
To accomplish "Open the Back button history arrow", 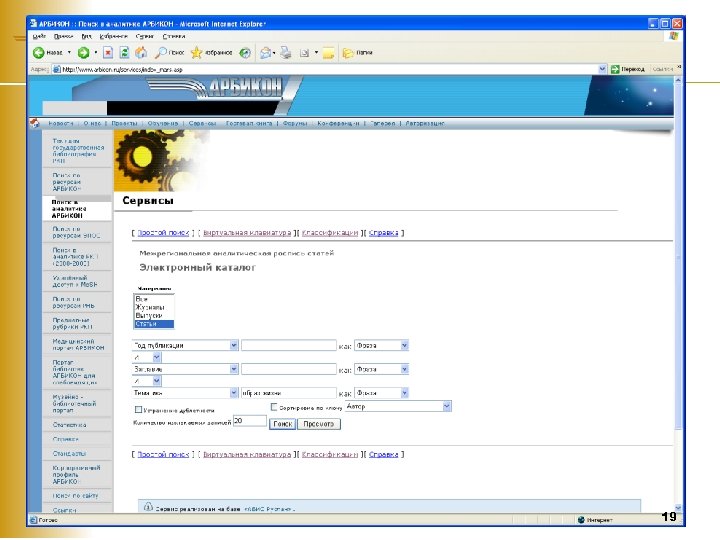I will point(69,53).
